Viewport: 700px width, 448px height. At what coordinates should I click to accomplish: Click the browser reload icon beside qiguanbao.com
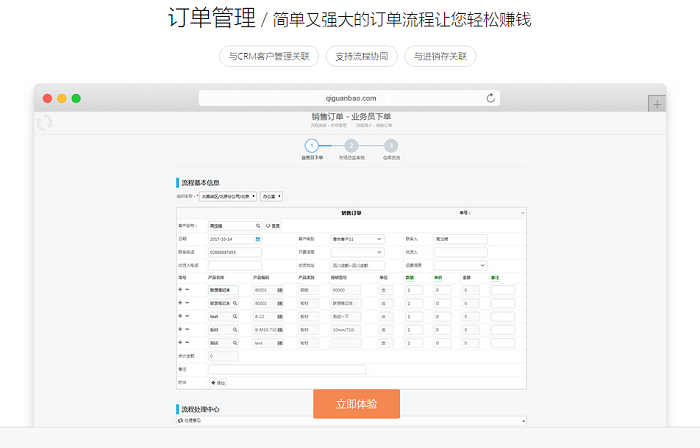[x=490, y=98]
